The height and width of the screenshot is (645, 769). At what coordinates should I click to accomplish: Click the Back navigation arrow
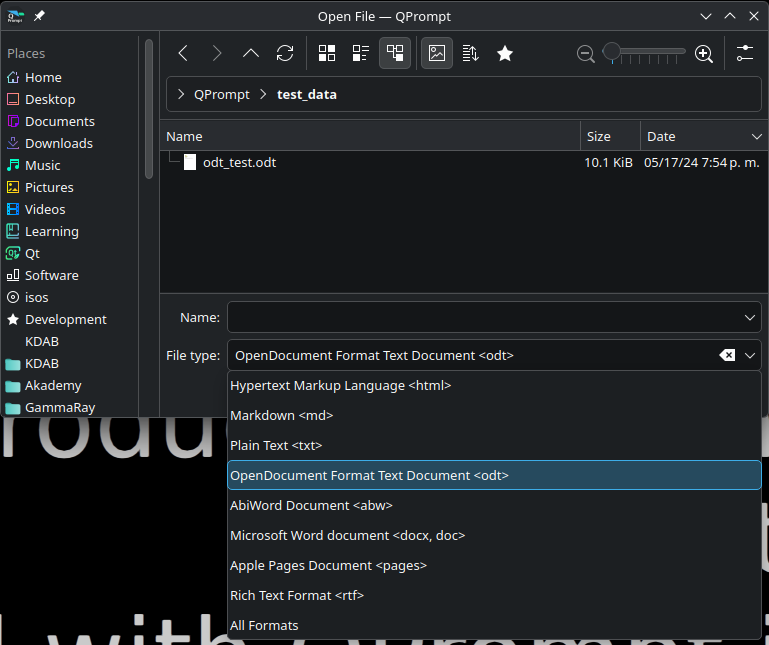(x=183, y=54)
